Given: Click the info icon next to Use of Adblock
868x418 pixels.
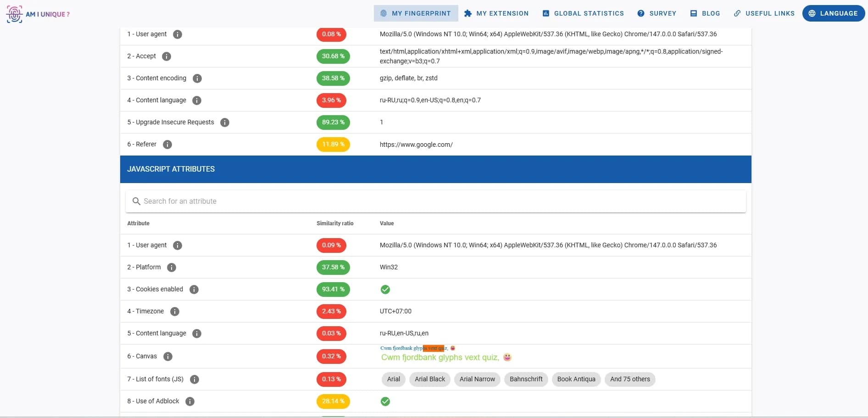Looking at the screenshot, I should (x=189, y=401).
